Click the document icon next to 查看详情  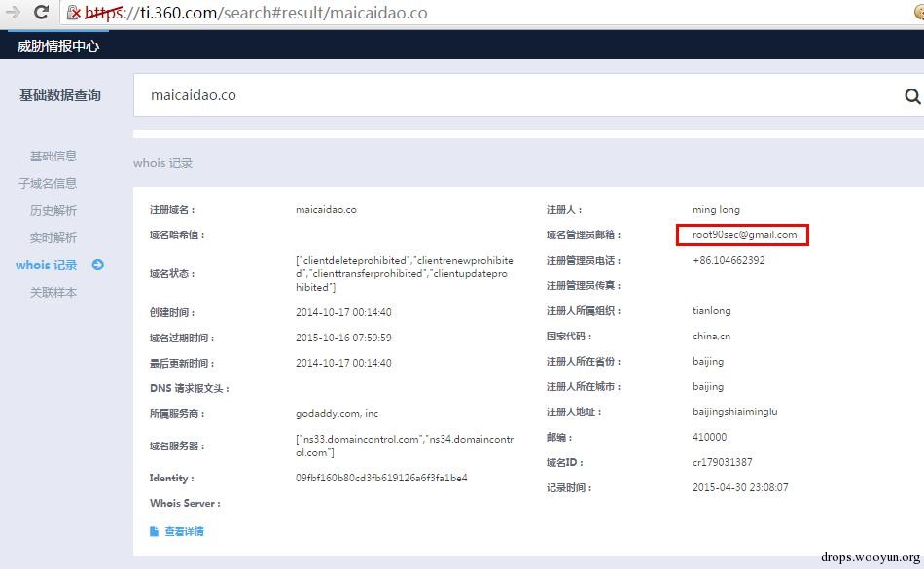click(154, 531)
